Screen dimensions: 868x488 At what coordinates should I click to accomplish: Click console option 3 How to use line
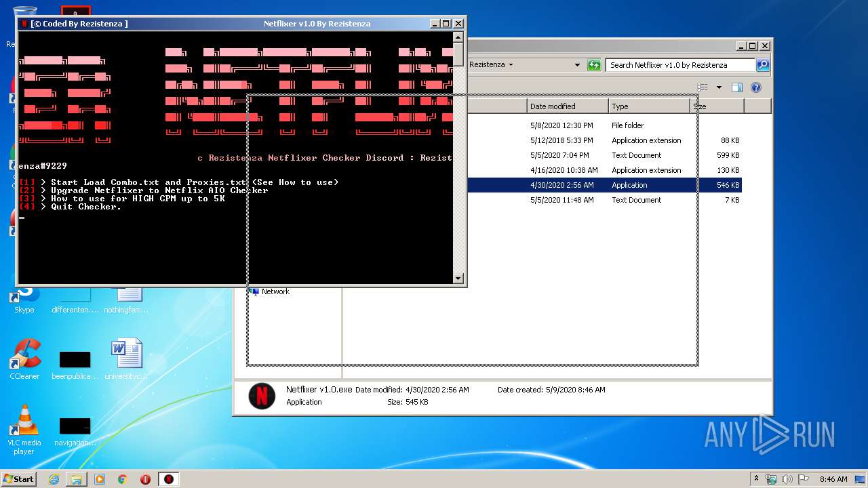point(122,199)
